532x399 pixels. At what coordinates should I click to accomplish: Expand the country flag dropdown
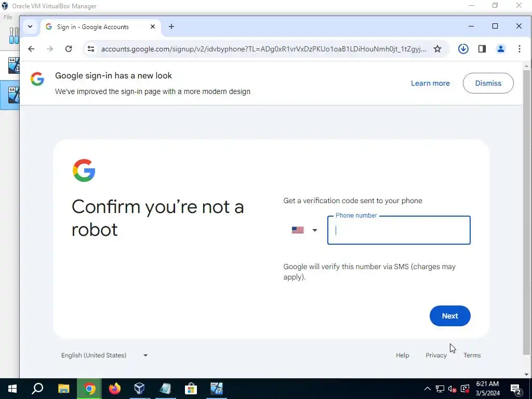coord(304,230)
